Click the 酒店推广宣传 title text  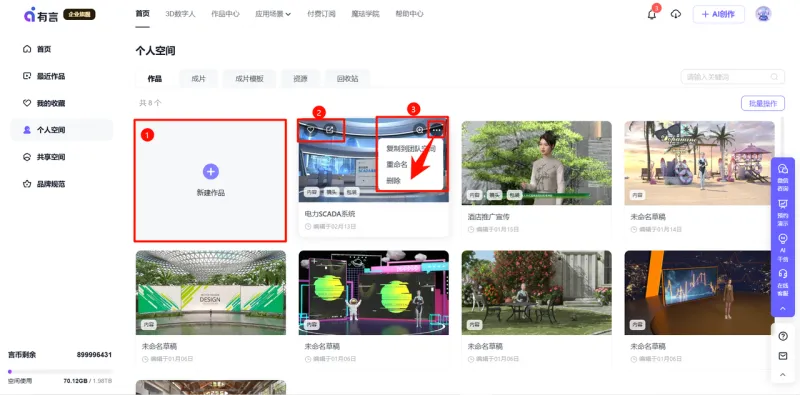click(x=490, y=216)
